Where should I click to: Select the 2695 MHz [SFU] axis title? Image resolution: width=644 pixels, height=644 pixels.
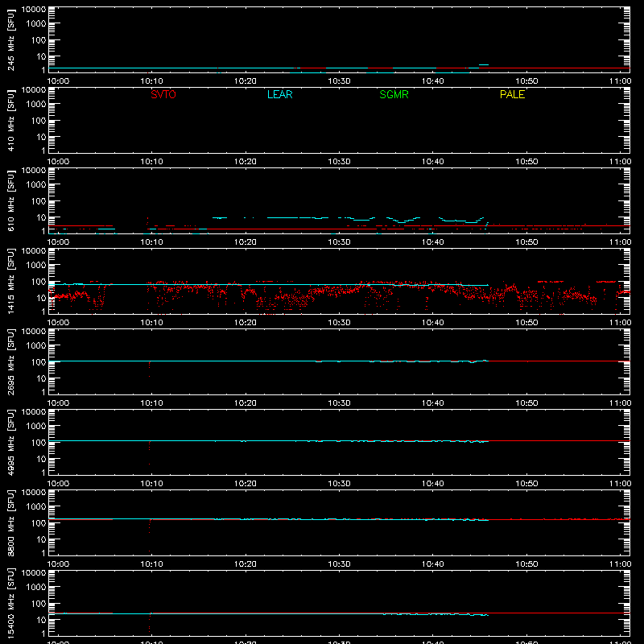coord(11,361)
